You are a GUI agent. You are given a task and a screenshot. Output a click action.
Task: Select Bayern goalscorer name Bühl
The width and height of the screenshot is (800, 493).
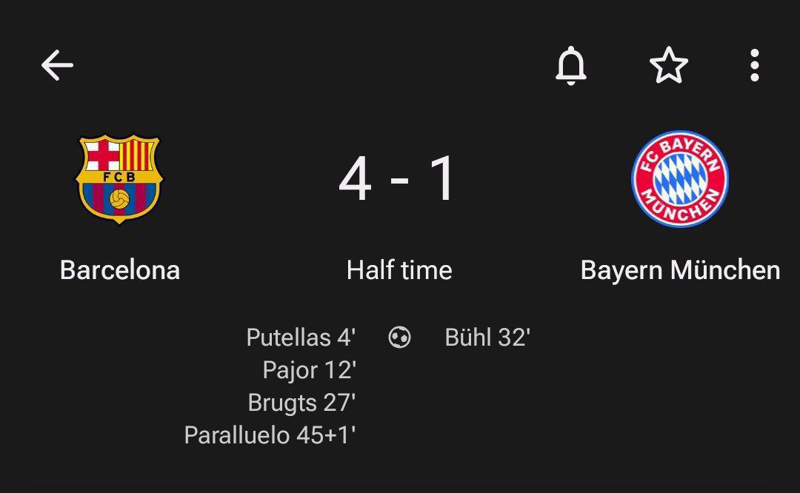[x=468, y=338]
